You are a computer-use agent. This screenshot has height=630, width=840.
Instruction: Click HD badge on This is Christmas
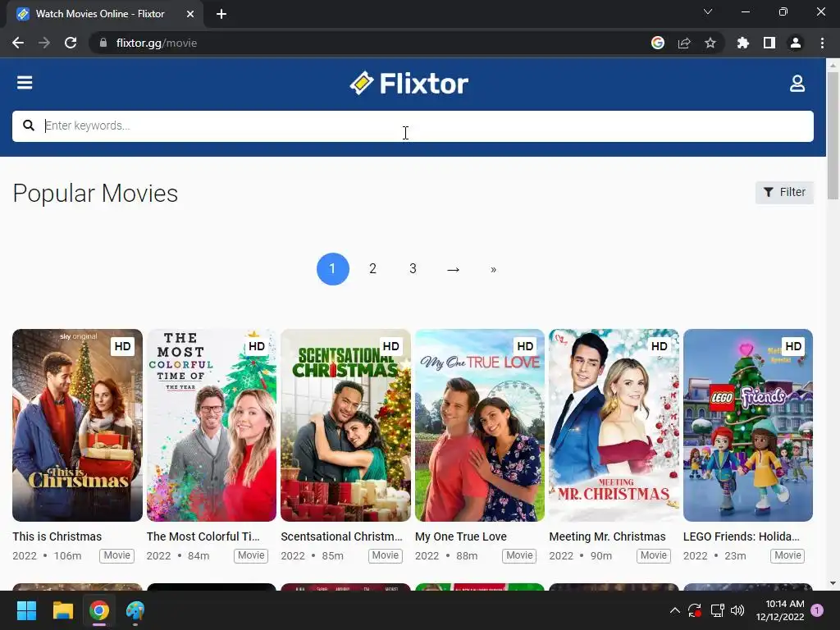pyautogui.click(x=122, y=347)
